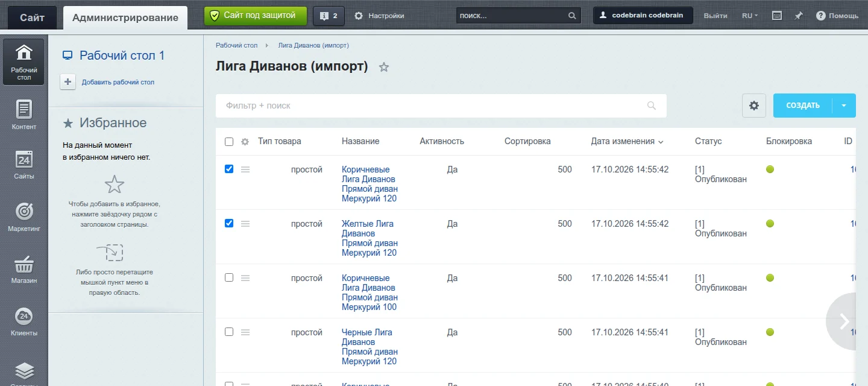Open the Маркетинг sidebar section
This screenshot has height=386, width=868.
pos(24,217)
